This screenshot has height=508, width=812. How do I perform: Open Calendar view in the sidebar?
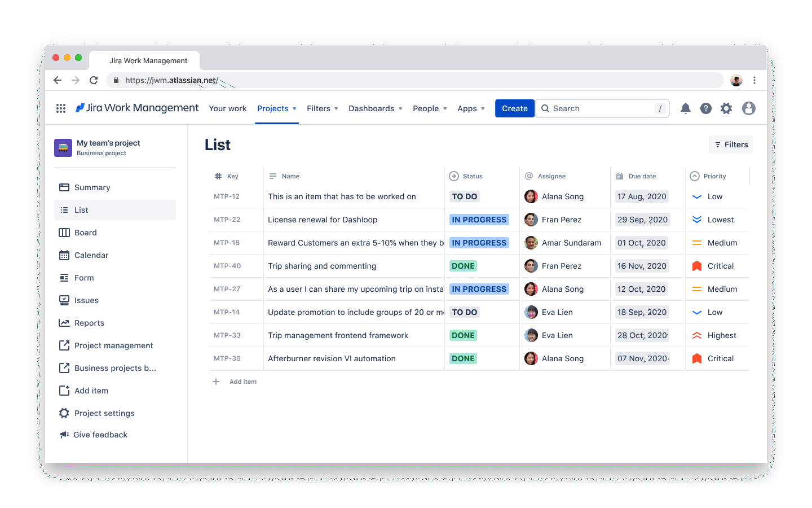[115, 255]
